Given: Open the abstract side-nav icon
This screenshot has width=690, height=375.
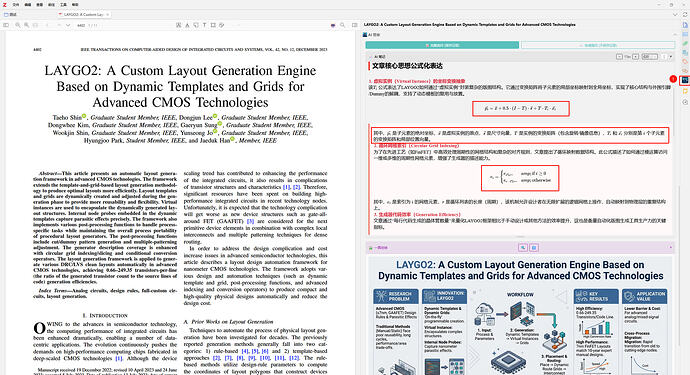Looking at the screenshot, I should (x=685, y=34).
